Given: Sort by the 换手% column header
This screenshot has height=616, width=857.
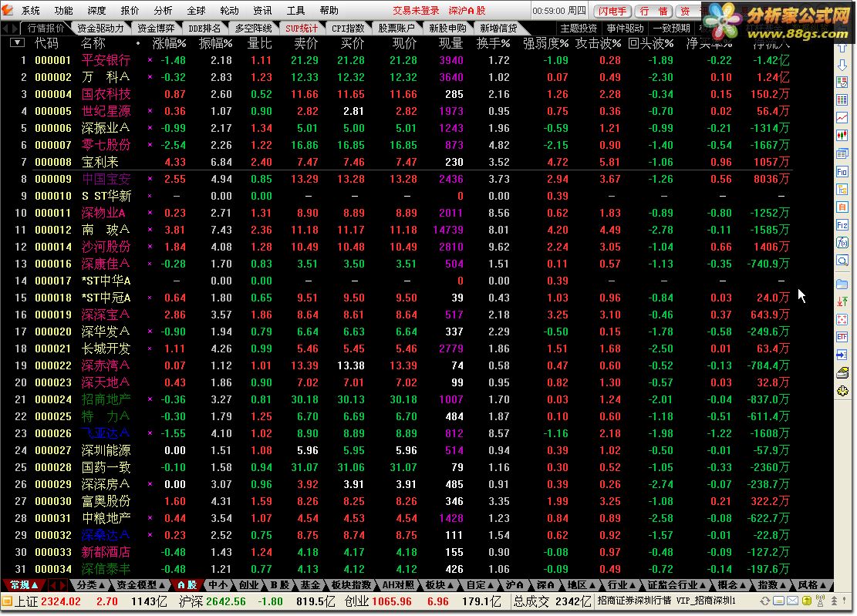Looking at the screenshot, I should pos(493,43).
